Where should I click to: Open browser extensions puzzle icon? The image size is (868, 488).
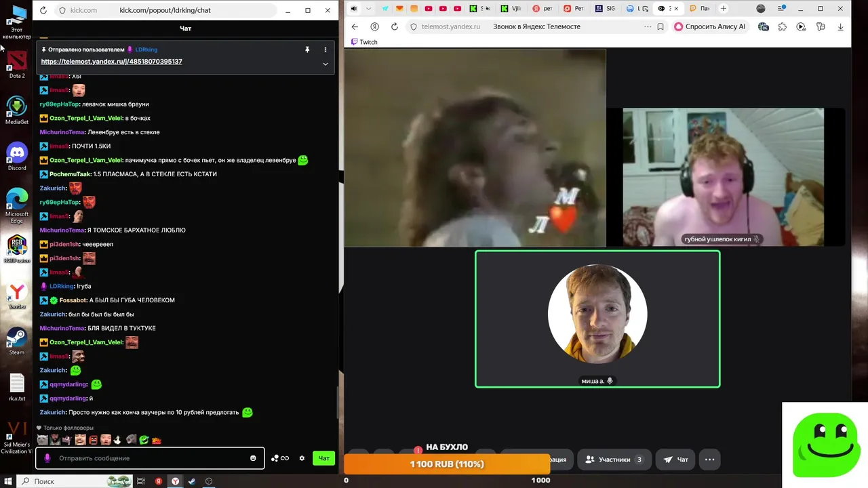782,26
